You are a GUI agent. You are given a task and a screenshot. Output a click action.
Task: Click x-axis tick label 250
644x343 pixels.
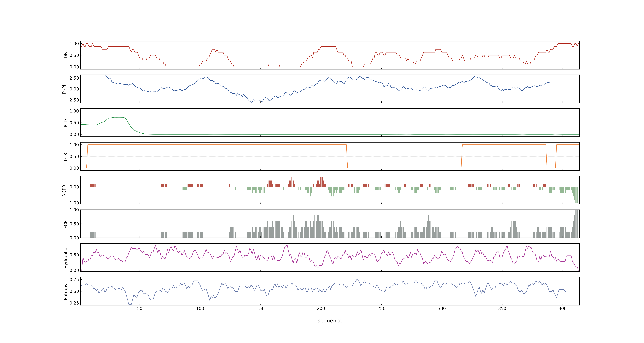381,309
